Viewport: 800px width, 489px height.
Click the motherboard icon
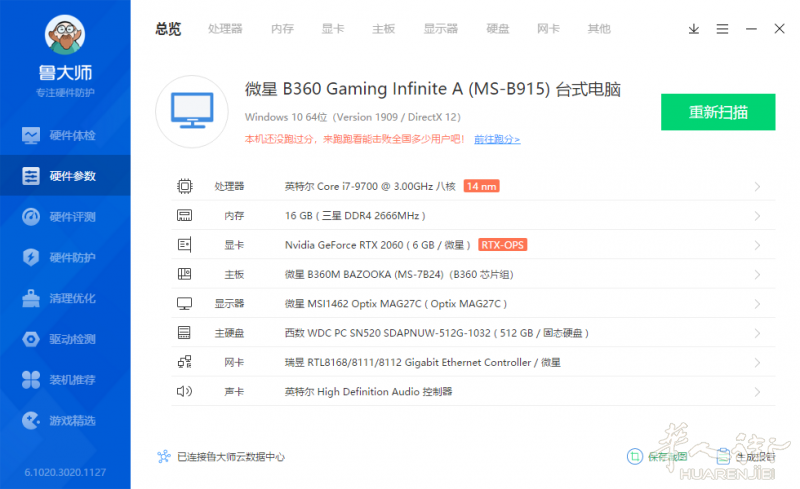[x=185, y=274]
